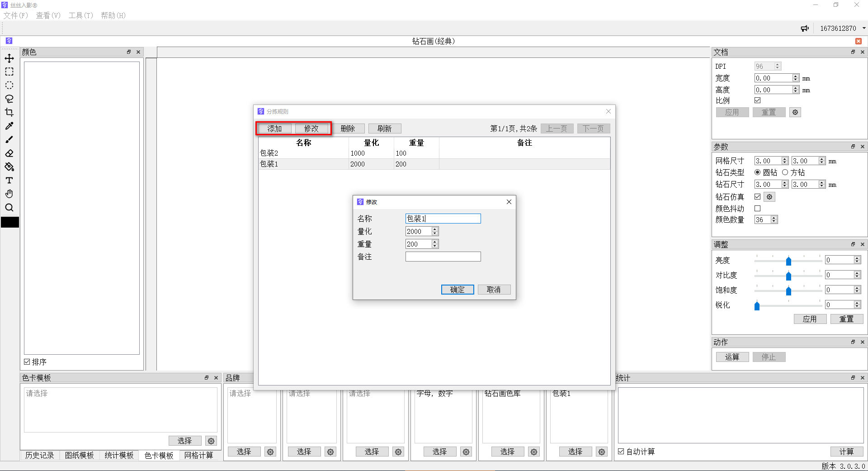Toggle the 自动计算 checkbox
868x471 pixels.
621,452
